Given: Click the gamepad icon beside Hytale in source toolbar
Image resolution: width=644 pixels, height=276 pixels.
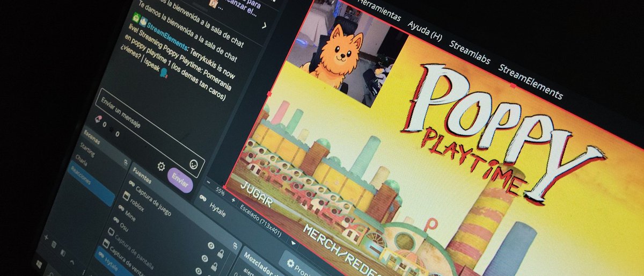Looking at the screenshot, I should pos(203,198).
